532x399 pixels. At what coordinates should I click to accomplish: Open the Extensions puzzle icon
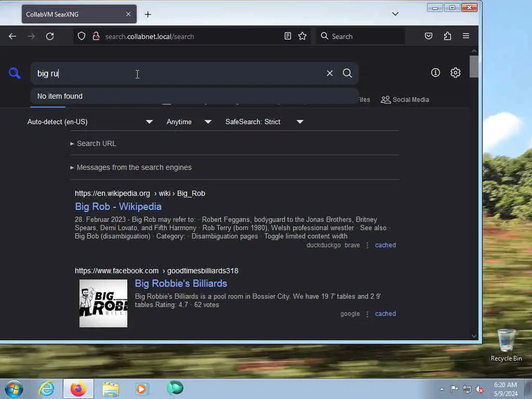[x=447, y=36]
